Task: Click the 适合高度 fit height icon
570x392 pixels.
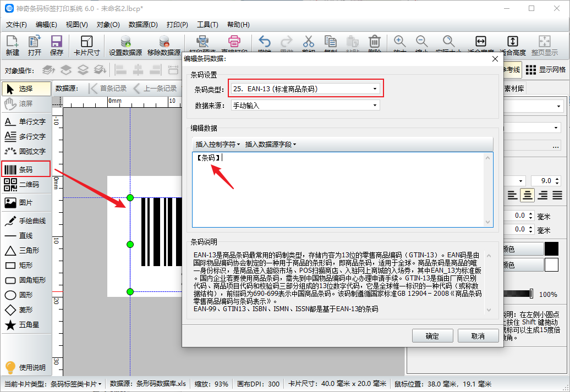Action: point(512,45)
